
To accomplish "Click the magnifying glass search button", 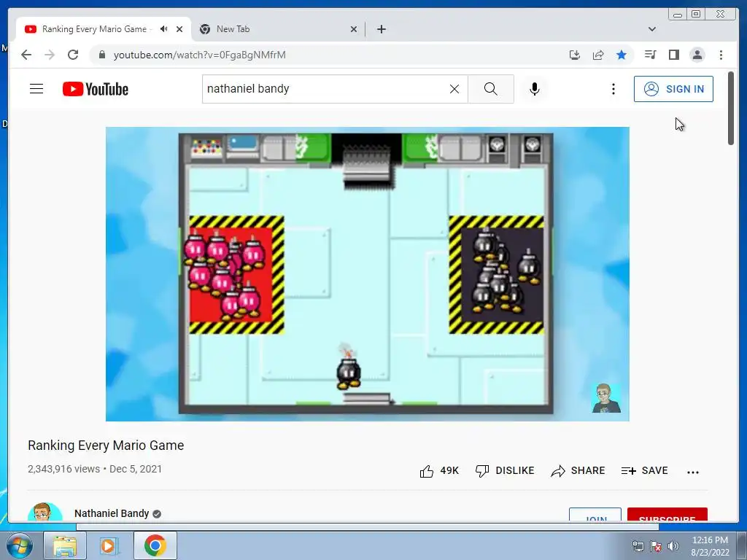I will [x=491, y=89].
